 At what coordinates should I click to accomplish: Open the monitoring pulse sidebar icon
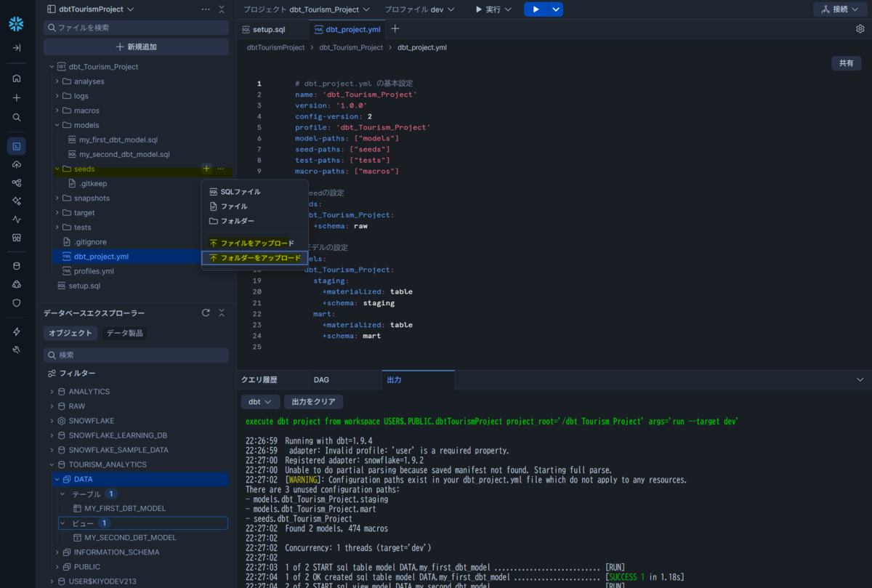point(16,220)
